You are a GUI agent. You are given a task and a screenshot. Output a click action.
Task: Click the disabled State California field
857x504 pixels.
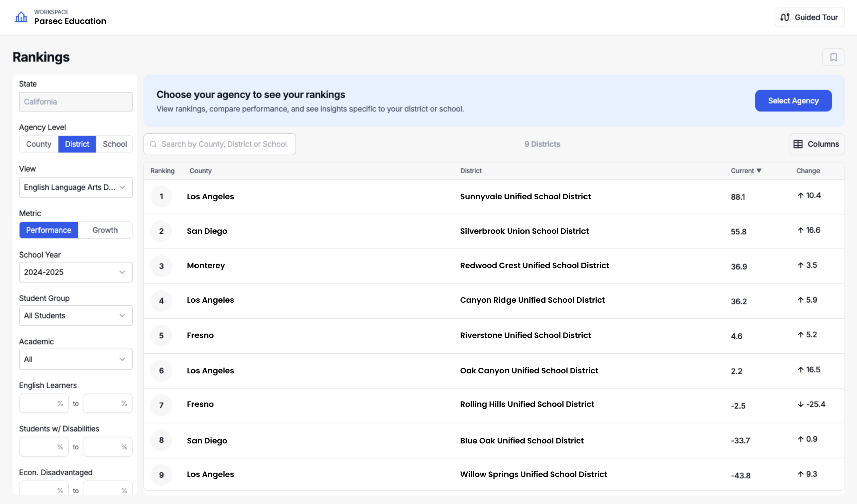click(x=76, y=102)
